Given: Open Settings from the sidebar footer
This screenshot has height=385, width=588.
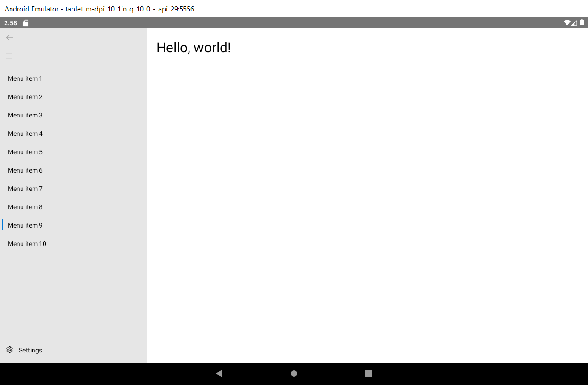Looking at the screenshot, I should 30,350.
